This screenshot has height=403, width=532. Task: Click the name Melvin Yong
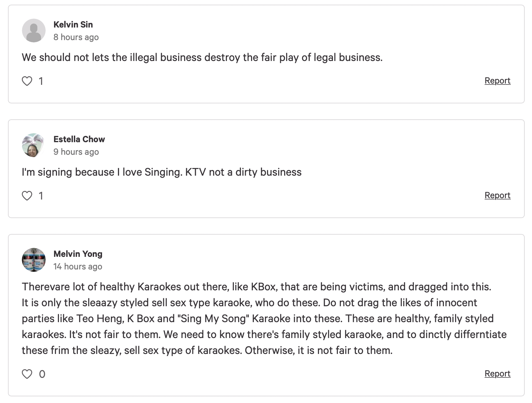click(78, 254)
